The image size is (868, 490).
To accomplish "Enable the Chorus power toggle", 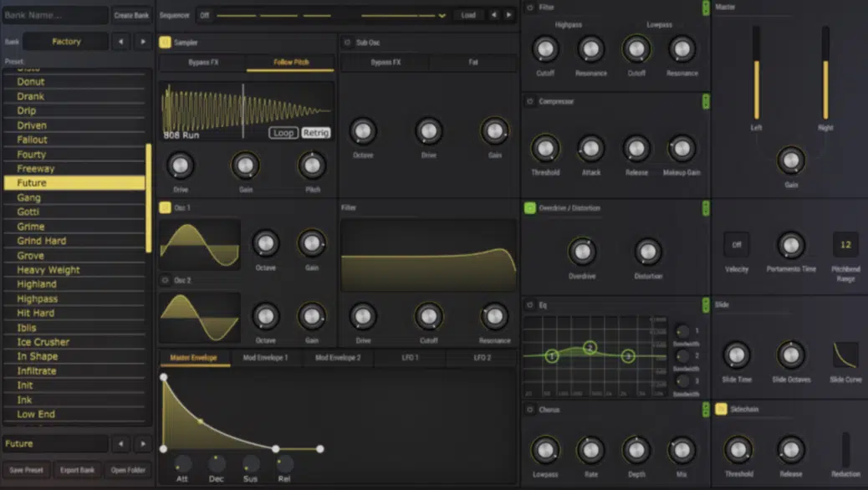I will (x=530, y=410).
